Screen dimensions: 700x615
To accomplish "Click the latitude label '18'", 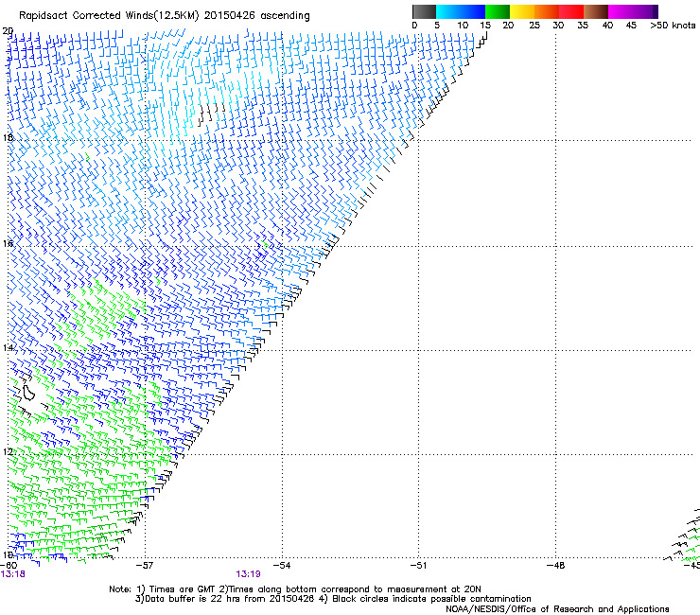I will tap(8, 137).
